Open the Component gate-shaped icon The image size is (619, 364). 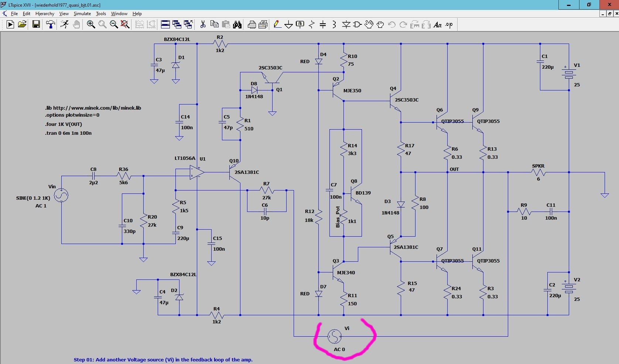357,24
